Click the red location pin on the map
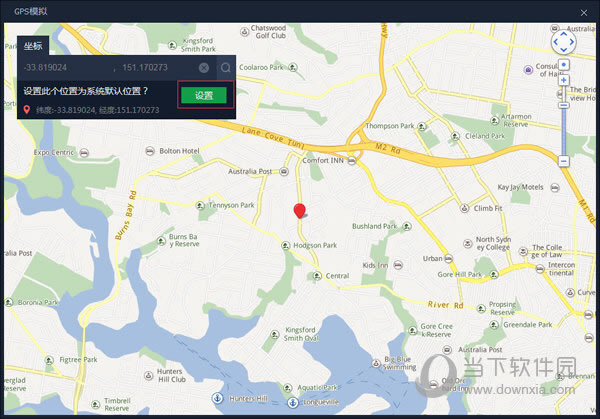600x419 pixels. (x=299, y=210)
